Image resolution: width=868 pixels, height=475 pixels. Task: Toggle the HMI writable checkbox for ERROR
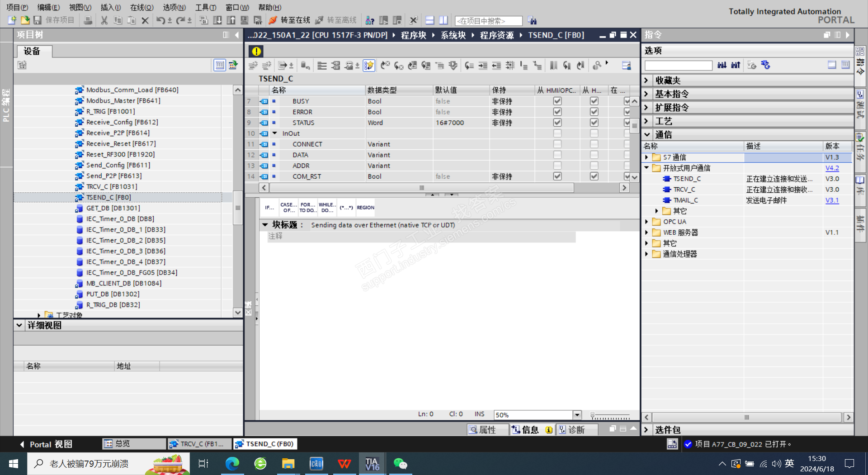(x=594, y=112)
